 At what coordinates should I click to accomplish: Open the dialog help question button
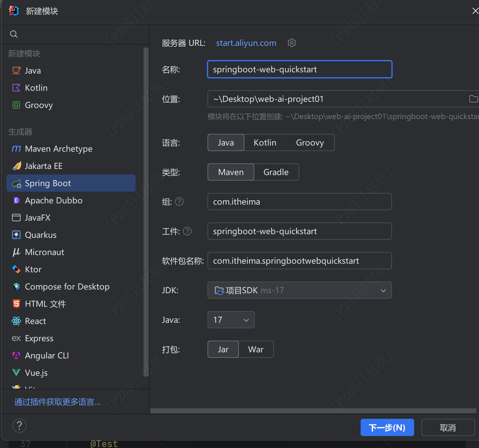(19, 426)
